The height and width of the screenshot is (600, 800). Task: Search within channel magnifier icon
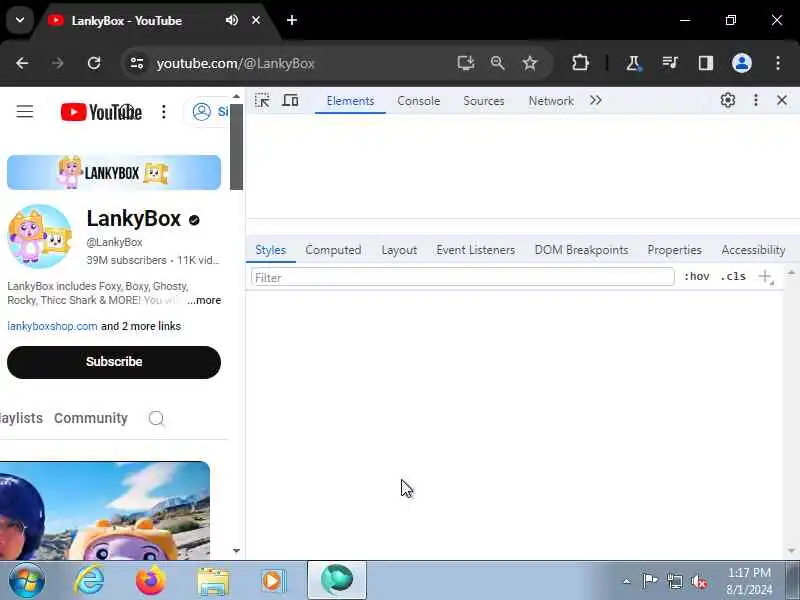157,418
